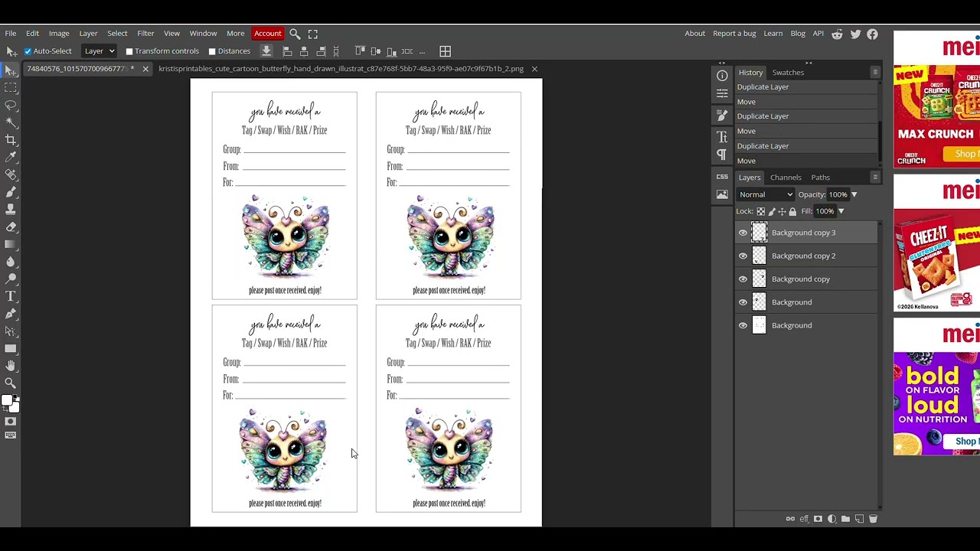
Task: Close the kristisprintables butterfly document tab
Action: [534, 69]
